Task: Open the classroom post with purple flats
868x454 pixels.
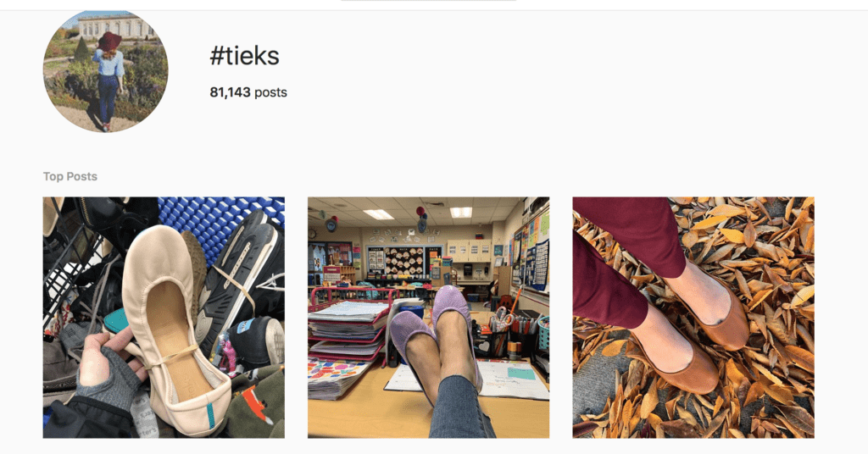Action: (x=428, y=318)
